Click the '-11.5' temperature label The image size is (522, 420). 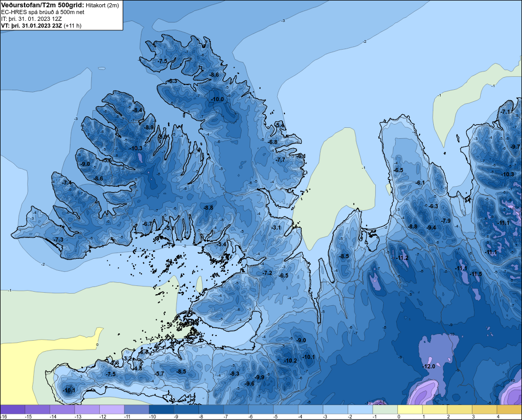click(476, 274)
